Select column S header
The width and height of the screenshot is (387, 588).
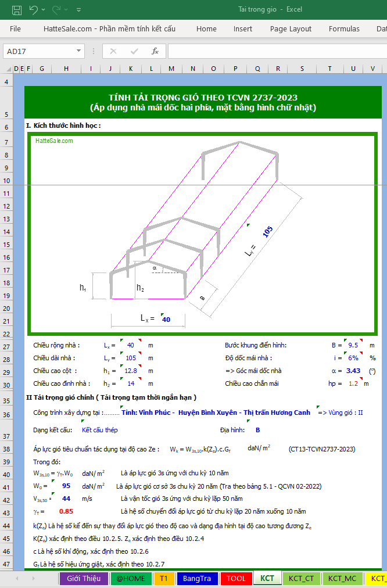pyautogui.click(x=302, y=69)
